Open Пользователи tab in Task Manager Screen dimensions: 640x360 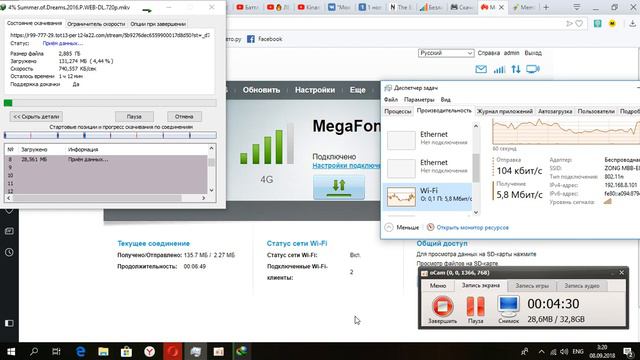[x=596, y=111]
